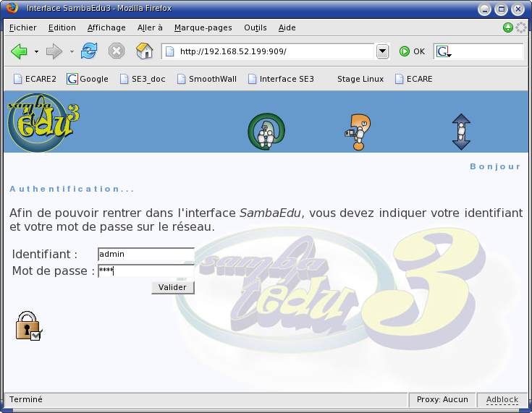Open the Marque-pages menu

pyautogui.click(x=203, y=27)
